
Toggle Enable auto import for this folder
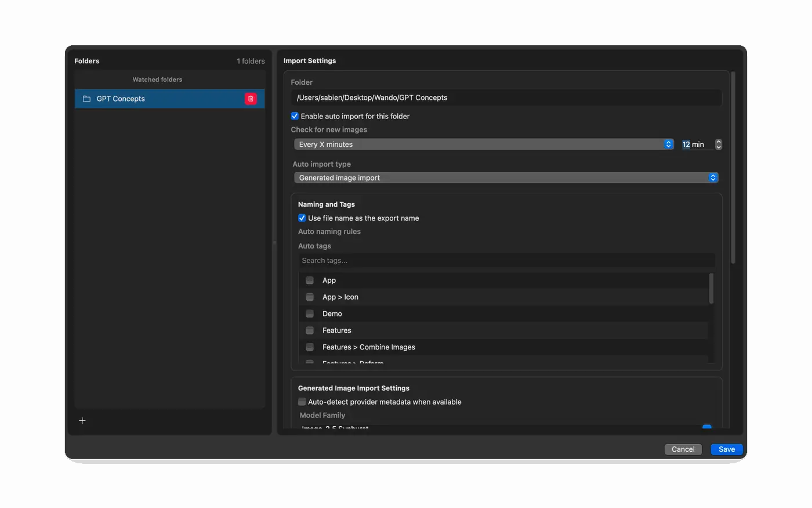[x=295, y=116]
